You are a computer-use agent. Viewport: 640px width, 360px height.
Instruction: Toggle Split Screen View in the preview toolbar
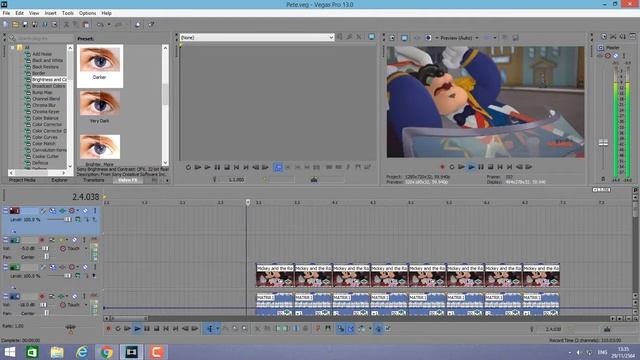[x=428, y=38]
